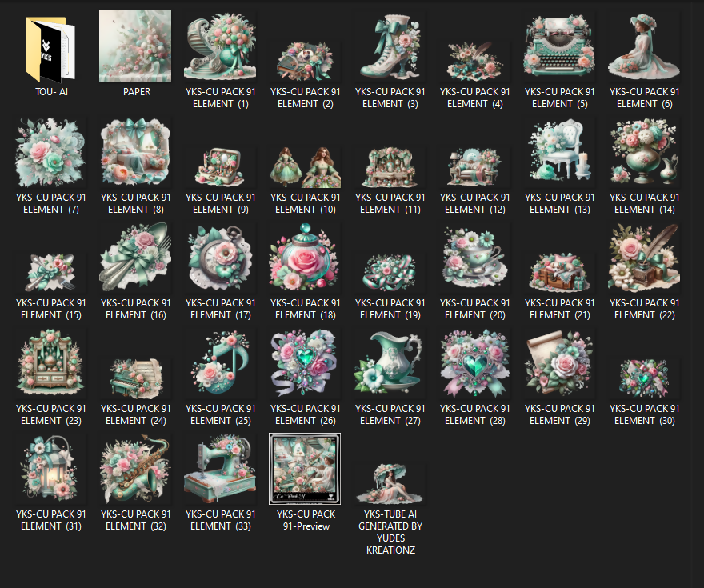704x588 pixels.
Task: Select the boot with flowers, Element (3)
Action: click(x=390, y=46)
